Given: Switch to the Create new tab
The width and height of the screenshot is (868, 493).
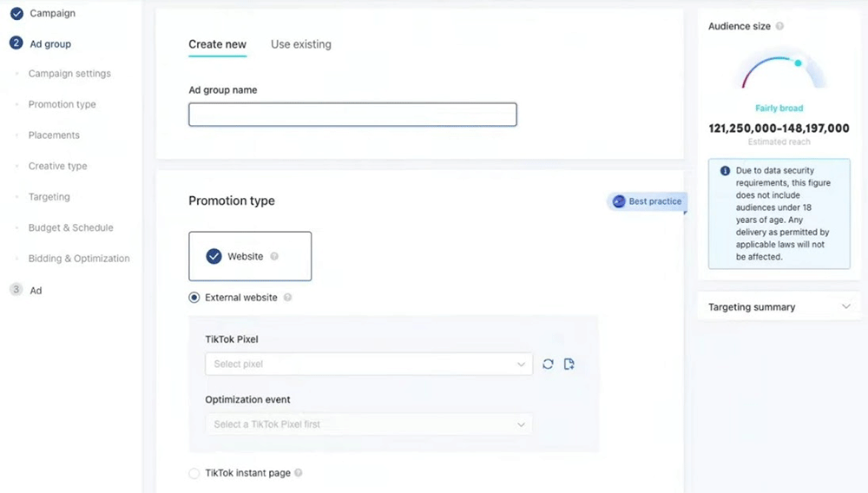Looking at the screenshot, I should [x=217, y=44].
